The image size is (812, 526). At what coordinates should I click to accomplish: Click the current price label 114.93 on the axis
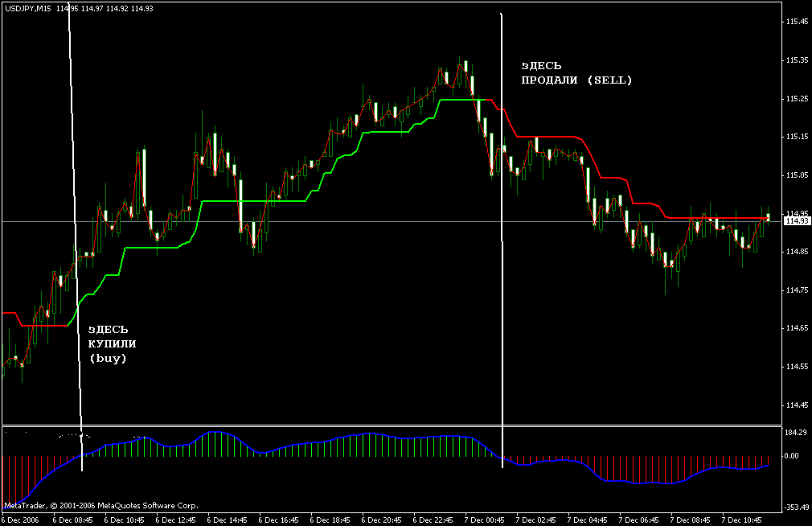pyautogui.click(x=794, y=221)
